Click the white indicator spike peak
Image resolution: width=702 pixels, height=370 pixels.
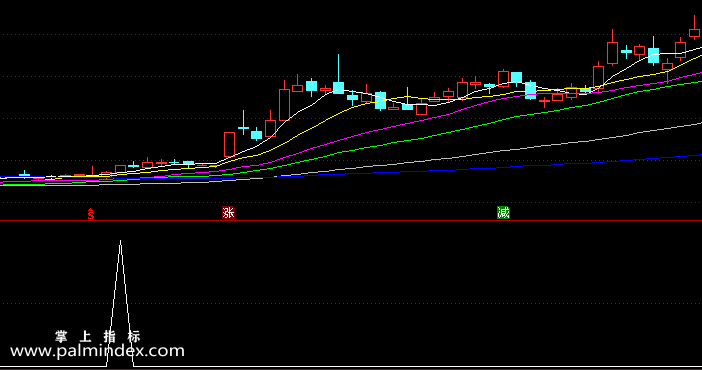(120, 242)
